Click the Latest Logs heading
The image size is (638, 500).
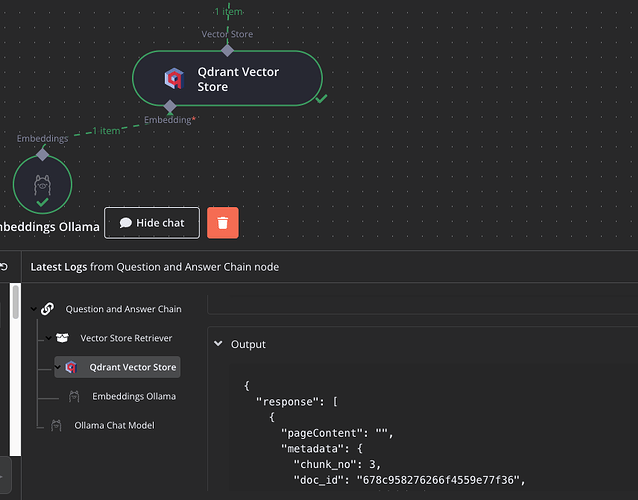(x=155, y=267)
